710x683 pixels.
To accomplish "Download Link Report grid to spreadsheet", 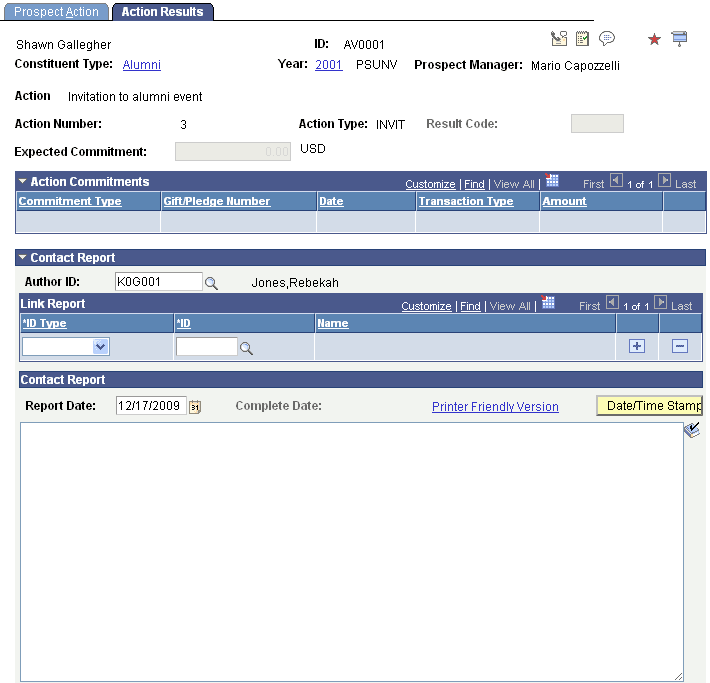I will [547, 302].
